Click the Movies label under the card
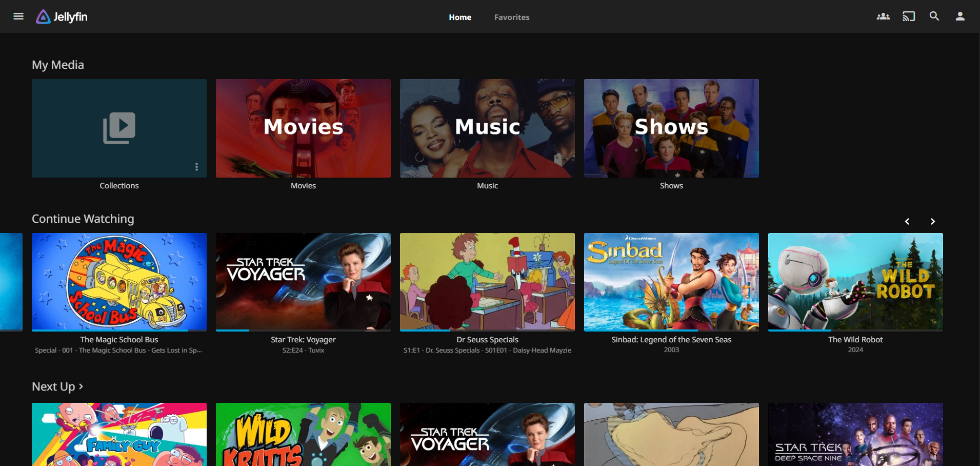980x466 pixels. click(x=303, y=186)
